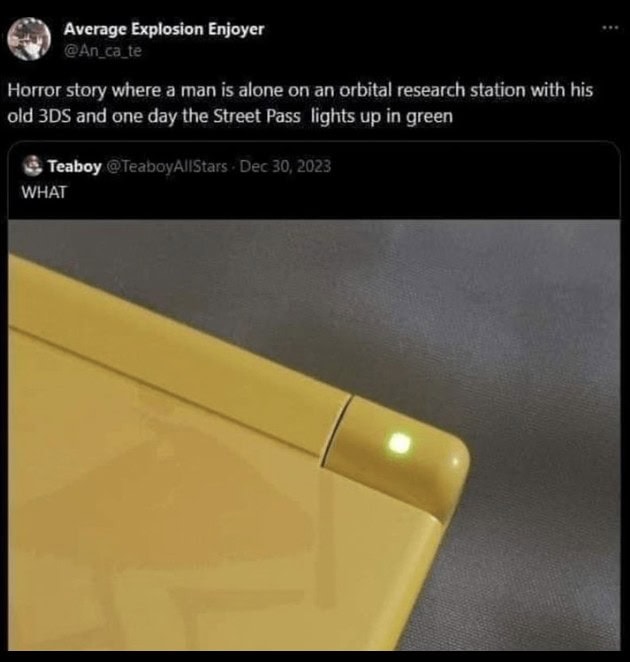Click the Teaboy display name
The image size is (630, 662).
pyautogui.click(x=74, y=166)
